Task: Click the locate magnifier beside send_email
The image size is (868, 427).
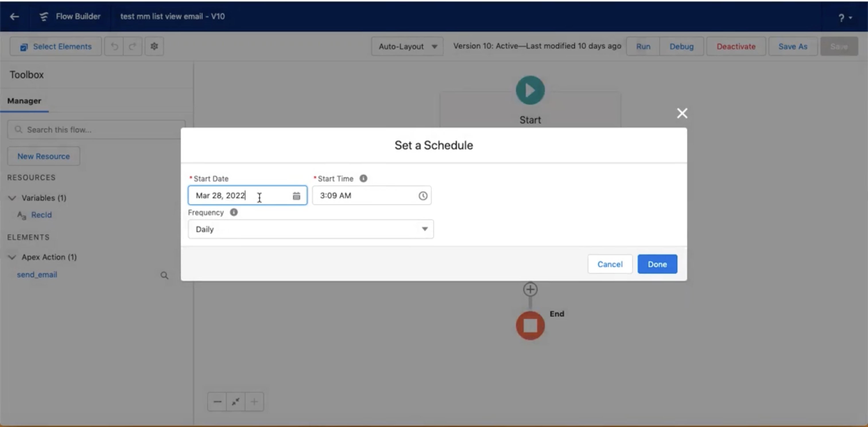Action: pyautogui.click(x=164, y=276)
